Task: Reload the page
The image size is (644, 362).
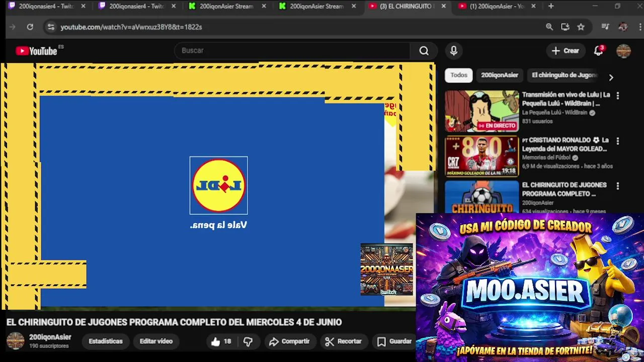Action: coord(30,27)
